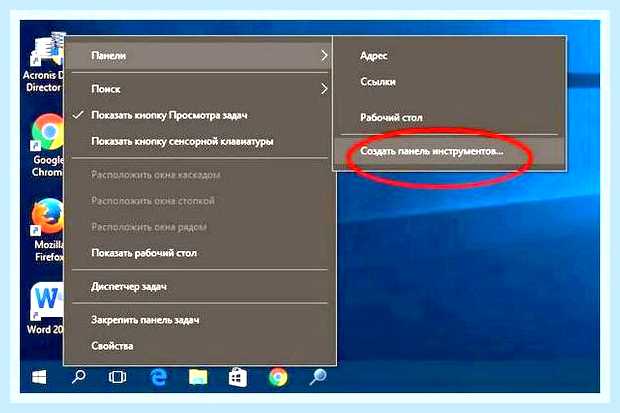This screenshot has width=620, height=413.
Task: Click the blue magnifier taskbar icon
Action: pos(318,377)
